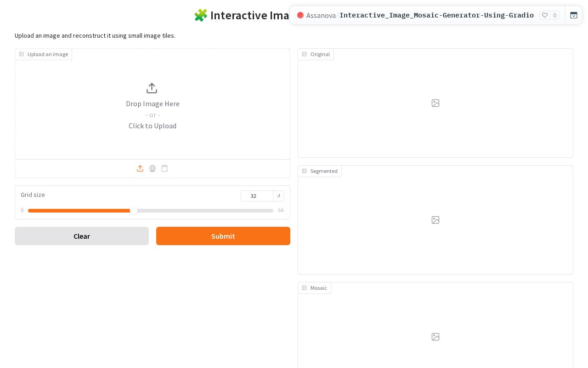Open the dropdown icon at far right of header

click(574, 15)
